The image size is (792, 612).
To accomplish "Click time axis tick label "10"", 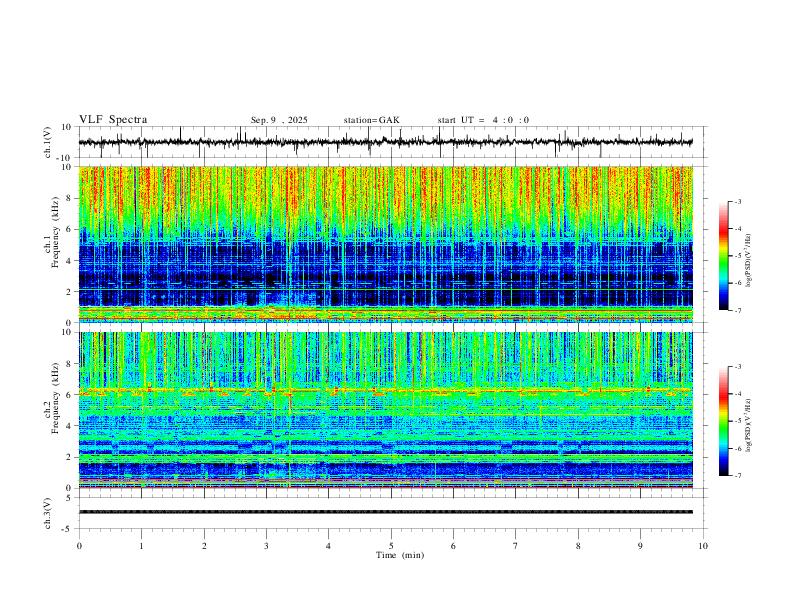I will click(703, 546).
